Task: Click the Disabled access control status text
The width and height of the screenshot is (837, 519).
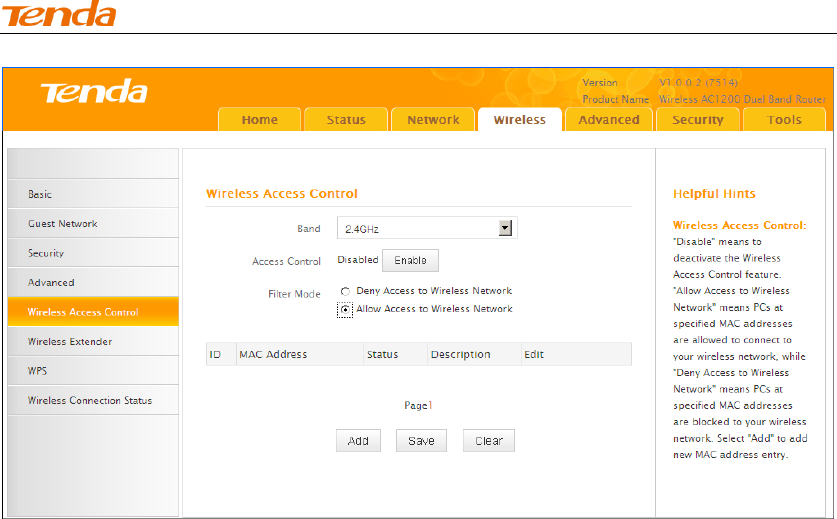Action: pyautogui.click(x=358, y=260)
